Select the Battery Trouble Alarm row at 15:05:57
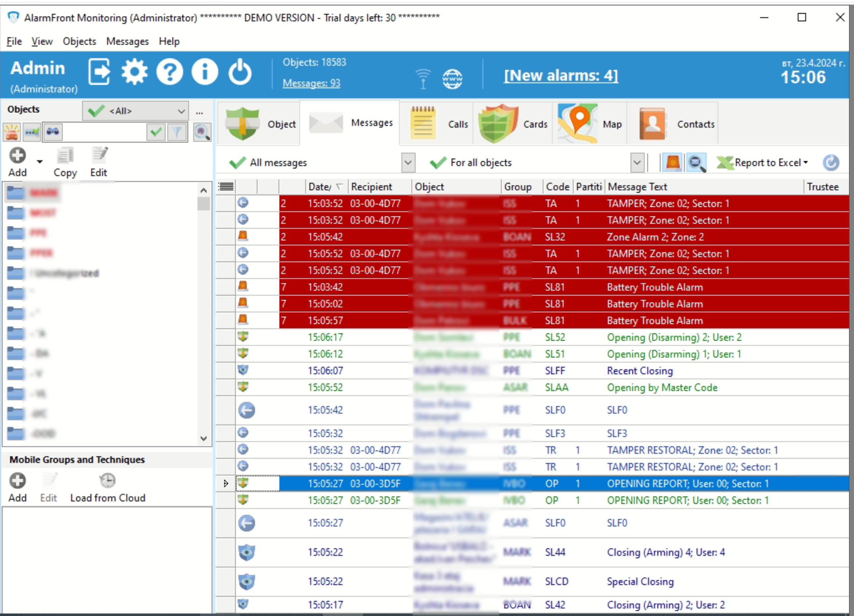The height and width of the screenshot is (616, 854). [x=533, y=321]
